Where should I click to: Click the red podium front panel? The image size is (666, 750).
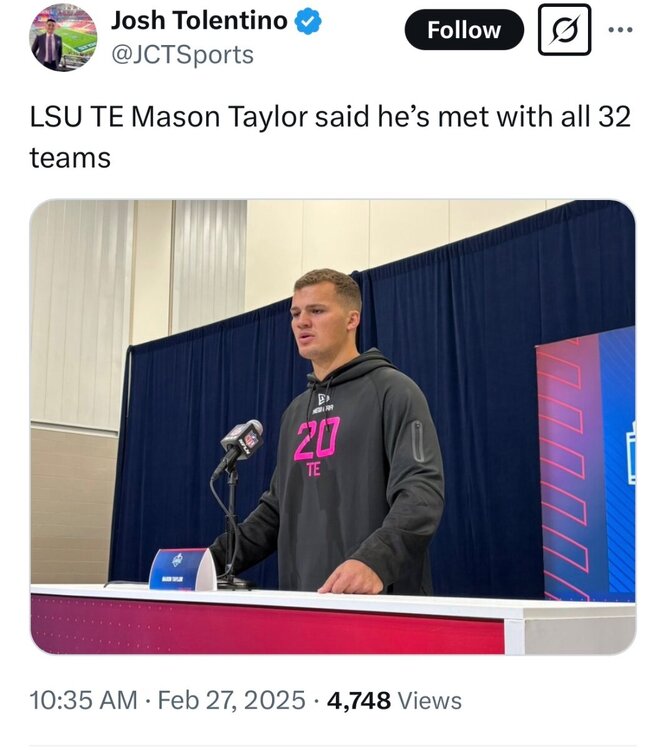[268, 625]
